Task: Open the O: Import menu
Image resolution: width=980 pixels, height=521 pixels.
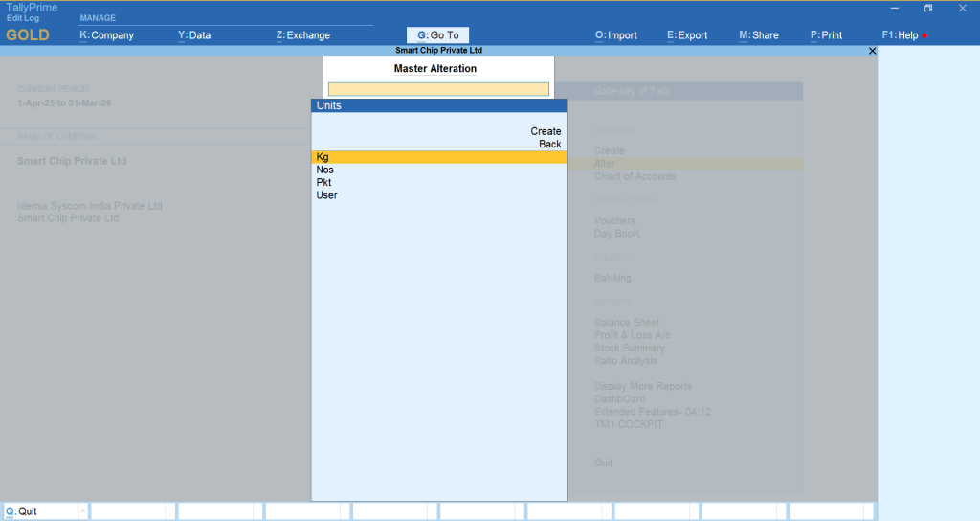Action: pos(615,35)
